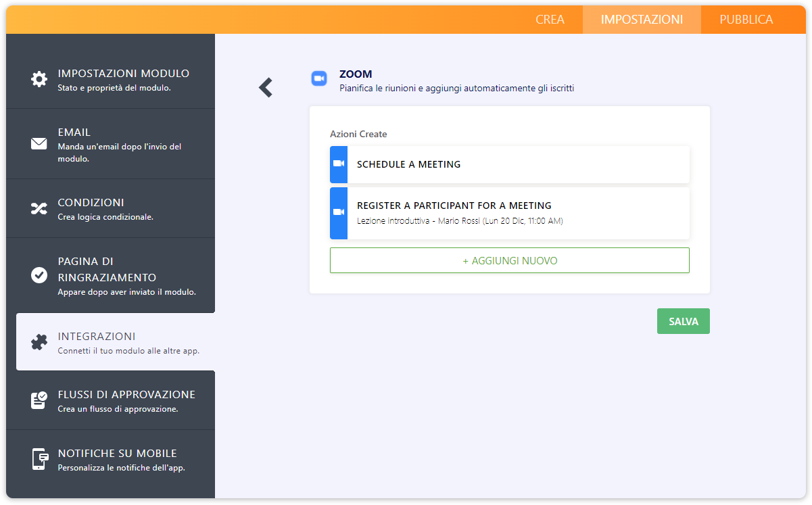Click the 'Azioni Create' label

point(358,134)
